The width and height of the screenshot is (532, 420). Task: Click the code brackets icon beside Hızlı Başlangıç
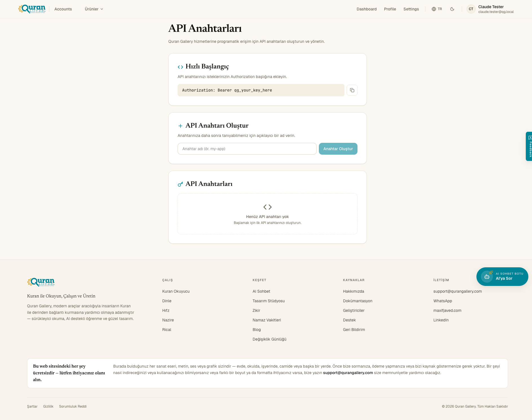(180, 67)
